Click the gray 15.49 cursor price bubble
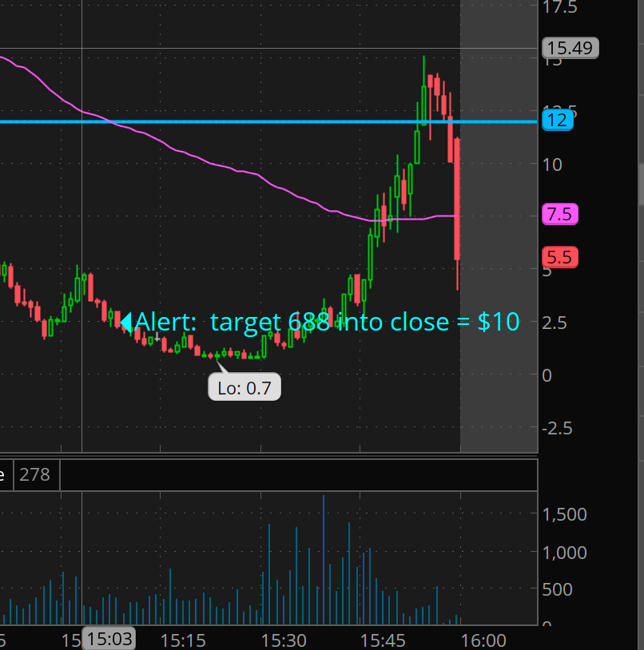The height and width of the screenshot is (650, 644). pyautogui.click(x=570, y=48)
